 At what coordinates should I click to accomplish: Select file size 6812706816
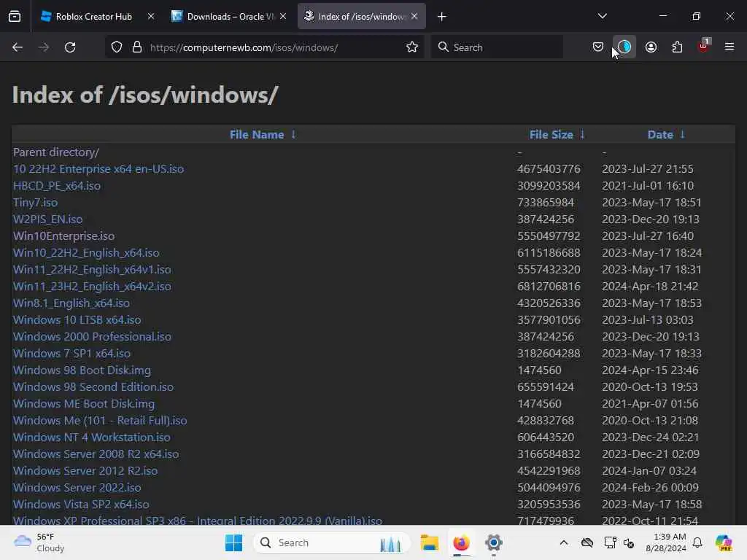[549, 286]
